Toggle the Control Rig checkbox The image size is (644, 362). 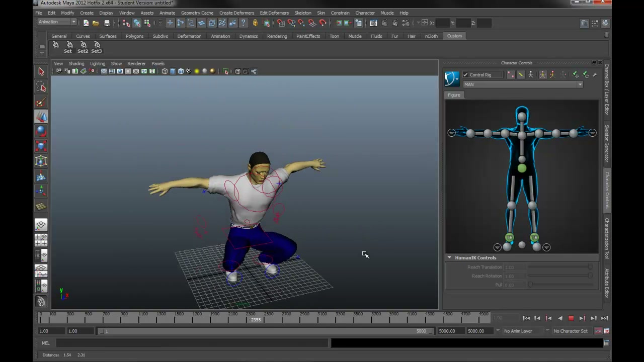[x=465, y=75]
